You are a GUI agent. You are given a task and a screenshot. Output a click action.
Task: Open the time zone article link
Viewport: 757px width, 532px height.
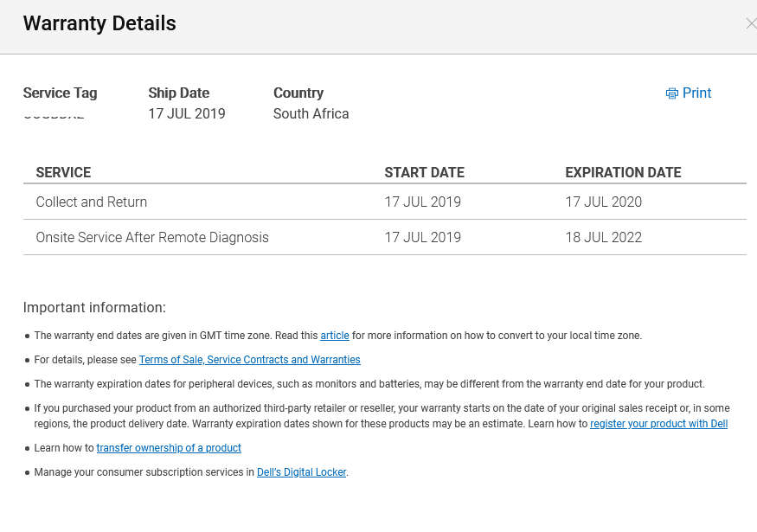click(335, 336)
